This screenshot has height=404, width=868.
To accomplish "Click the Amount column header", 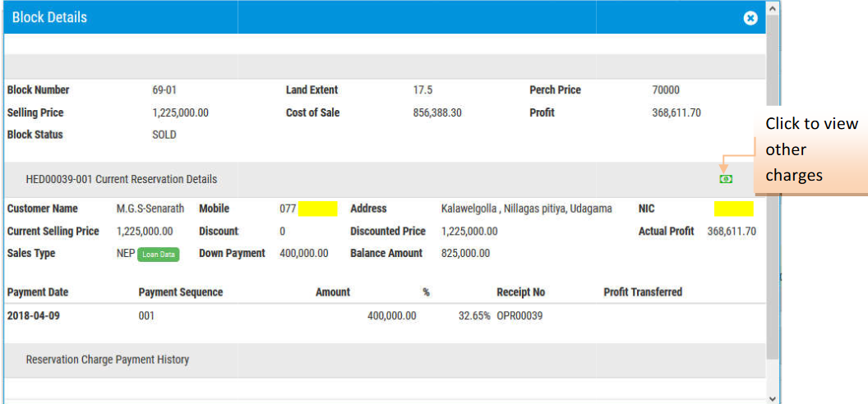I will coord(332,292).
